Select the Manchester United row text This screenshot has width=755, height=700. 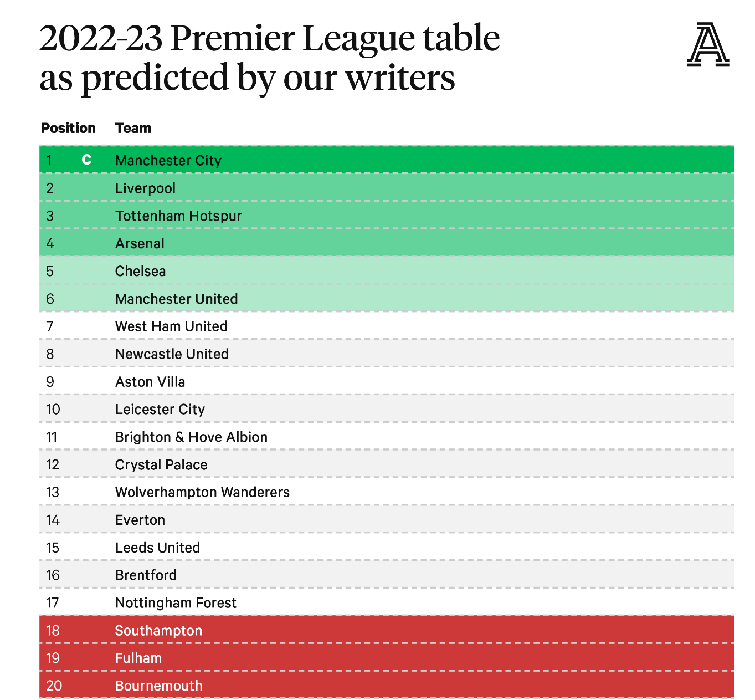point(176,299)
